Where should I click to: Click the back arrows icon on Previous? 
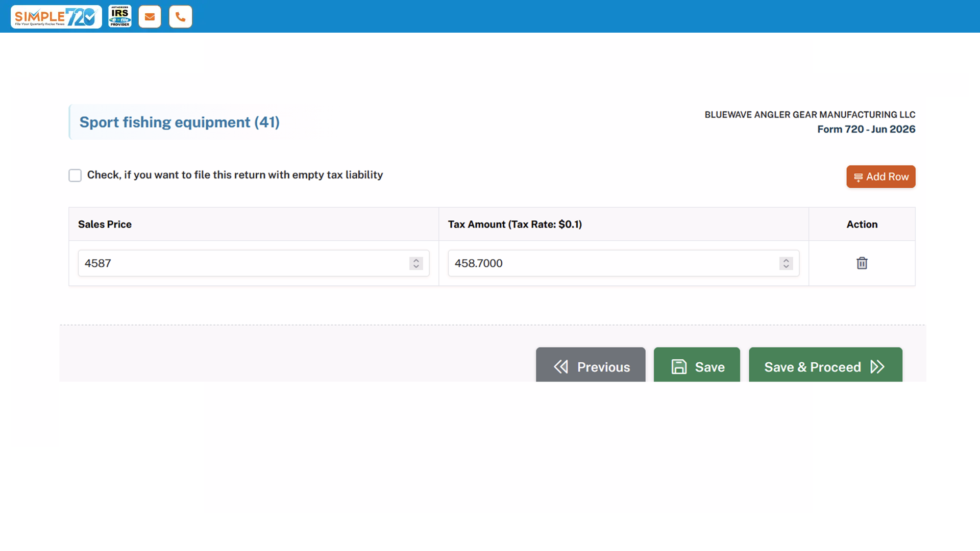pyautogui.click(x=561, y=367)
